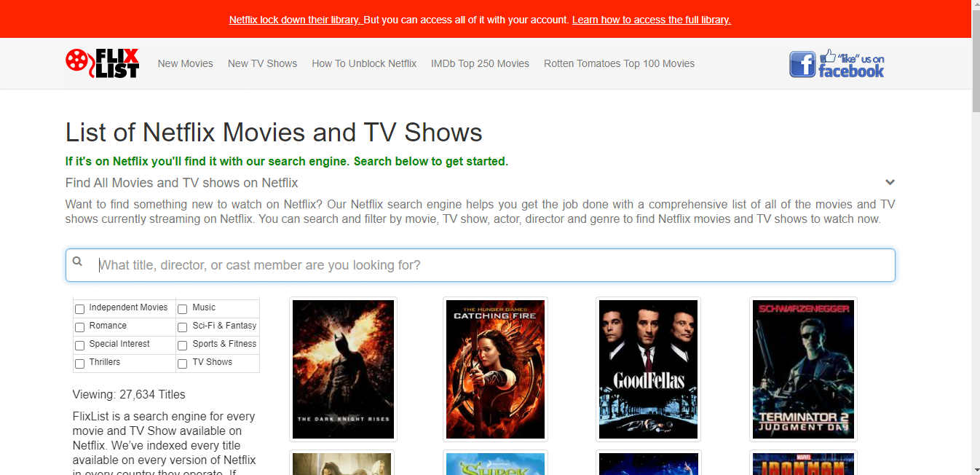Open Catching Fire movie poster
This screenshot has width=980, height=475.
pos(495,369)
